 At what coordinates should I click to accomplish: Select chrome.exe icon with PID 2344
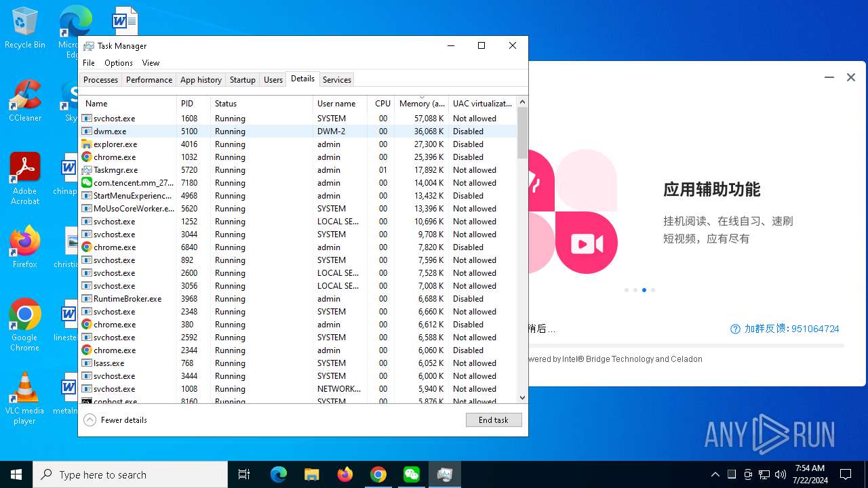pos(87,350)
